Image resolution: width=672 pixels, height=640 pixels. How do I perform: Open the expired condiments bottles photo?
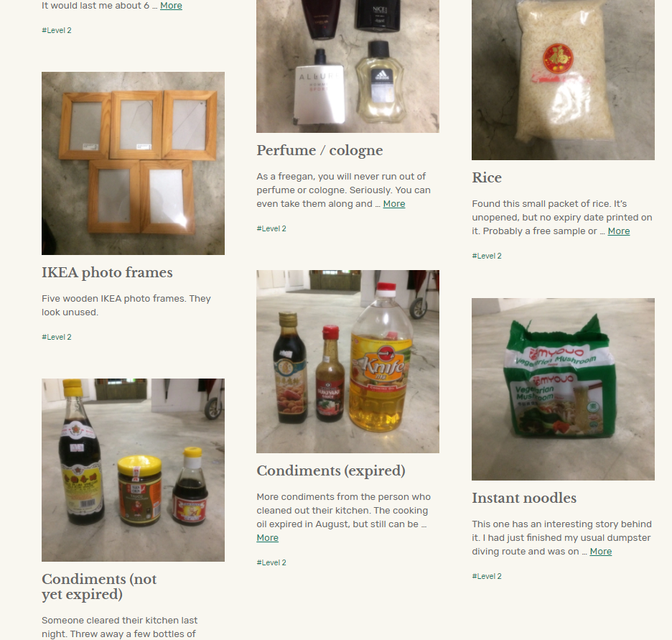tap(347, 361)
